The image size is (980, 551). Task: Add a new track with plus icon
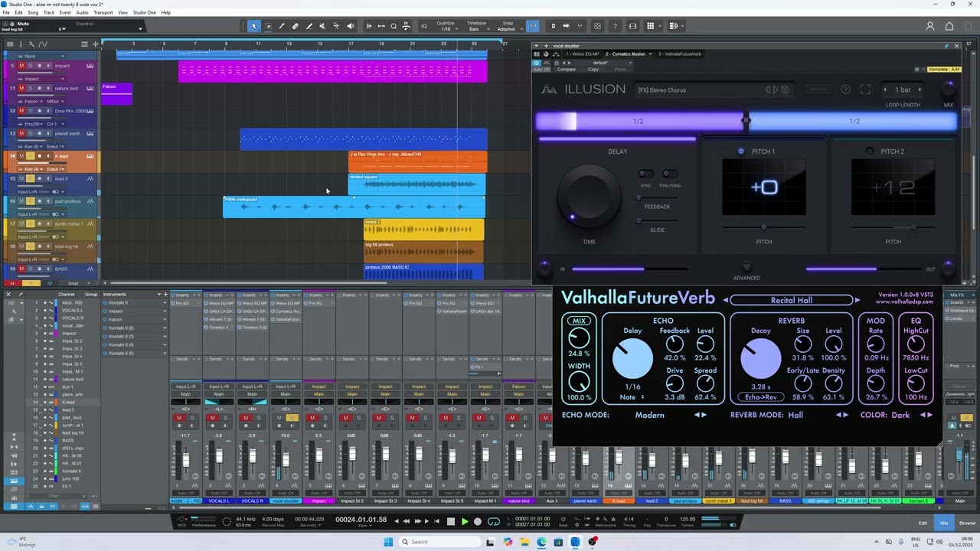coord(96,44)
